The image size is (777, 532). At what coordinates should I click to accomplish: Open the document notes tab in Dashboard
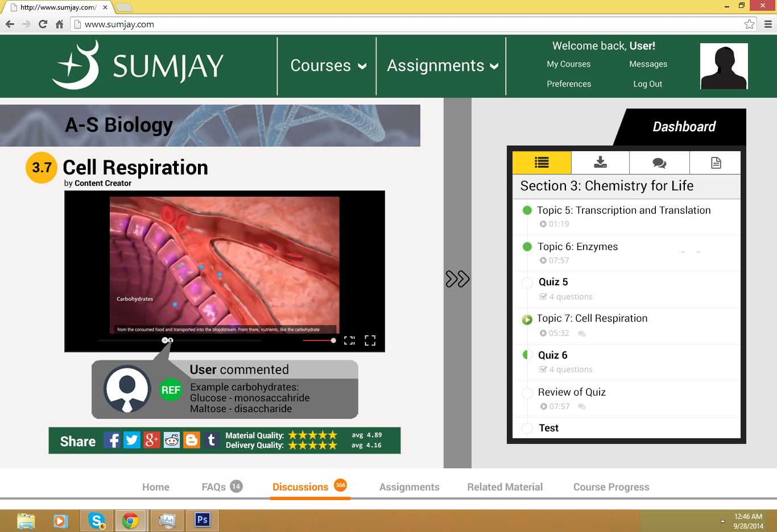click(x=716, y=163)
